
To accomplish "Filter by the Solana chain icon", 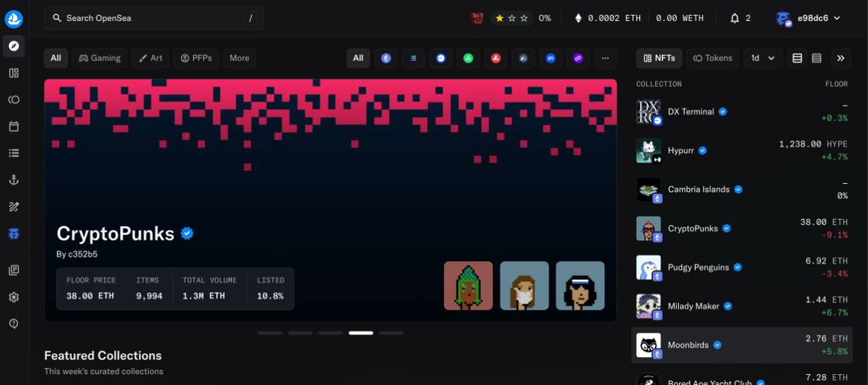I will click(414, 58).
